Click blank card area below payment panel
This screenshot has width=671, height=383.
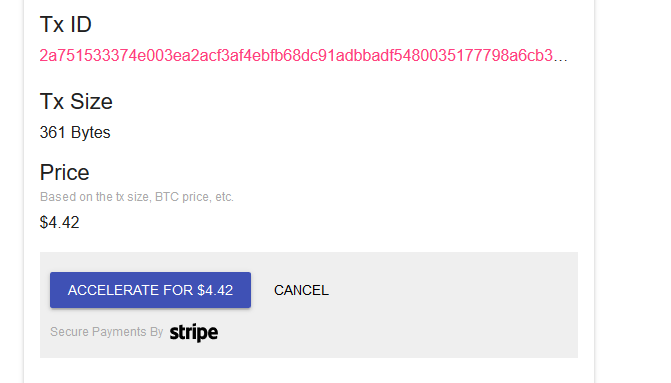(x=308, y=370)
